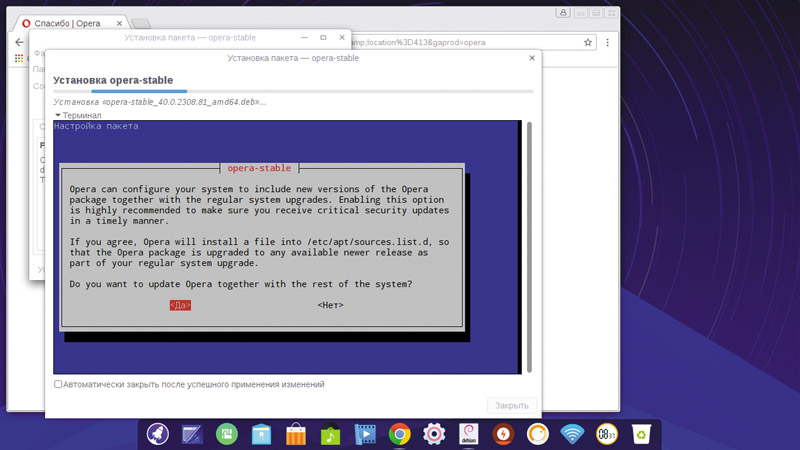
Task: Click the Chrome user profile icon
Action: (563, 13)
